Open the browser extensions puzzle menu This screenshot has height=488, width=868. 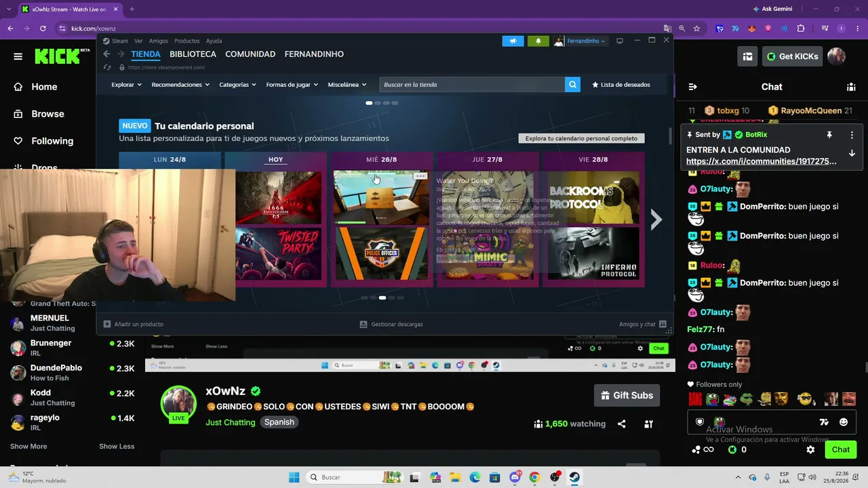coord(801,28)
